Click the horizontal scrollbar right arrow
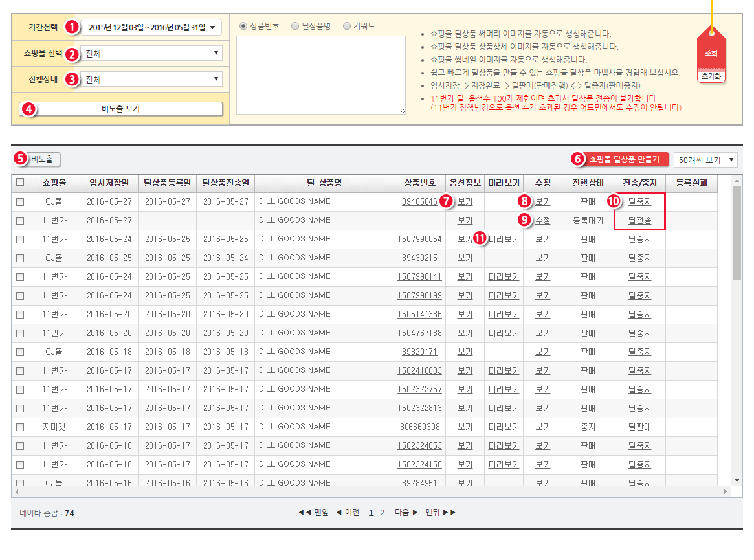The width and height of the screenshot is (754, 560). pyautogui.click(x=726, y=491)
